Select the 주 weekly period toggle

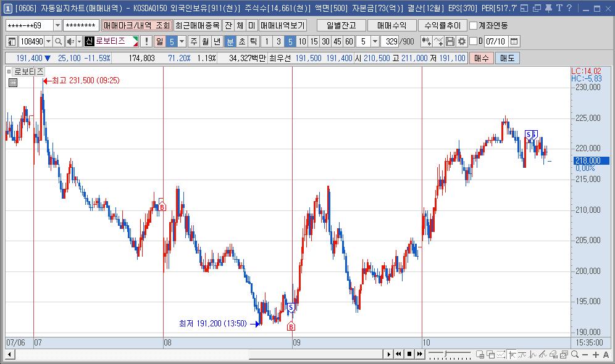tap(194, 41)
